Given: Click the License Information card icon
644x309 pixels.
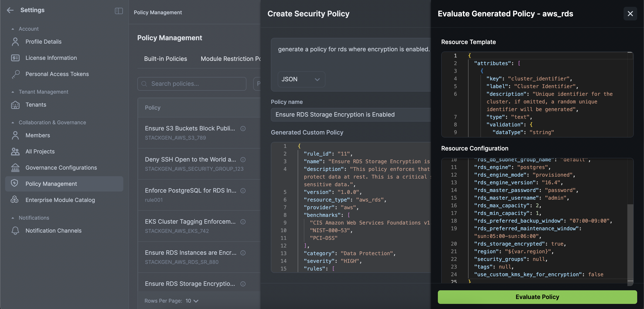Looking at the screenshot, I should pyautogui.click(x=15, y=58).
